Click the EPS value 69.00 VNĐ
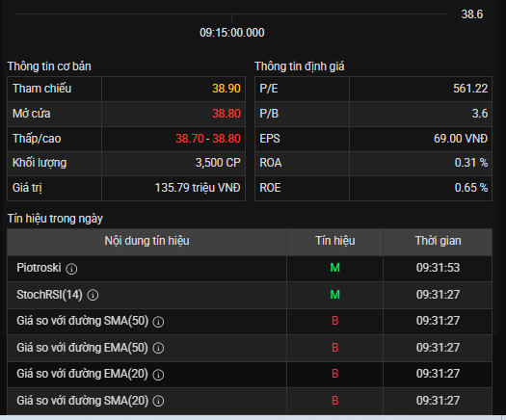The image size is (506, 420). [x=461, y=139]
